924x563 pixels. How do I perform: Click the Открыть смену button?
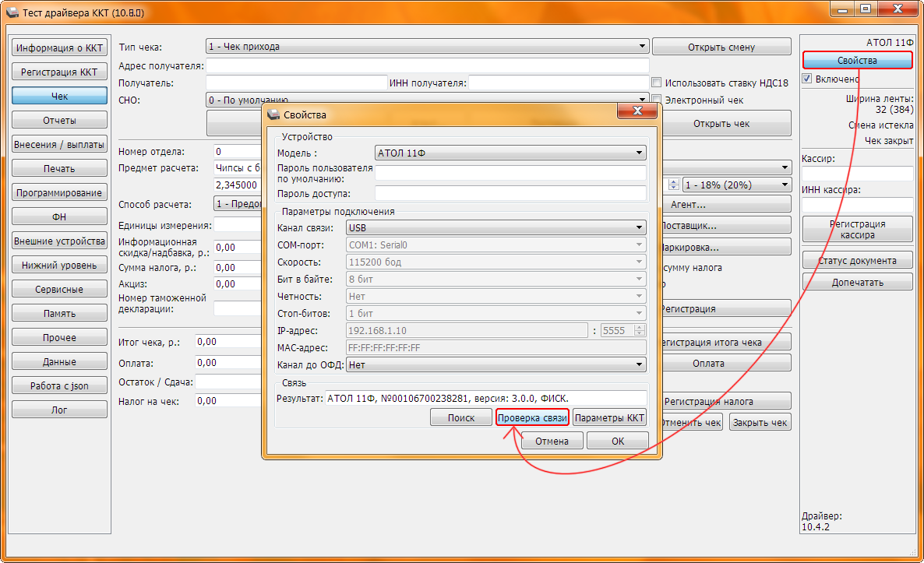pyautogui.click(x=721, y=47)
